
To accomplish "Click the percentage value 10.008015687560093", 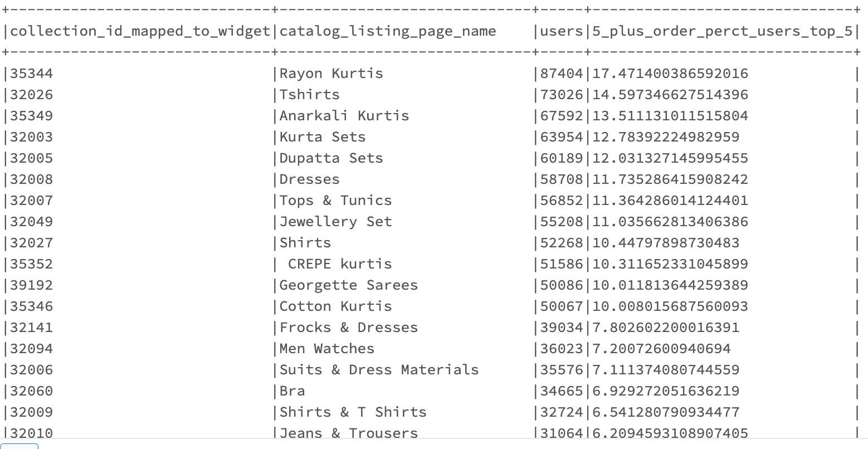I will 670,306.
